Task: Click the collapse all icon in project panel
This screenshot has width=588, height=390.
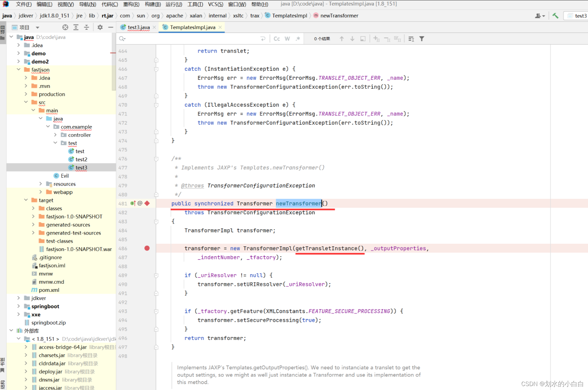Action: point(86,27)
